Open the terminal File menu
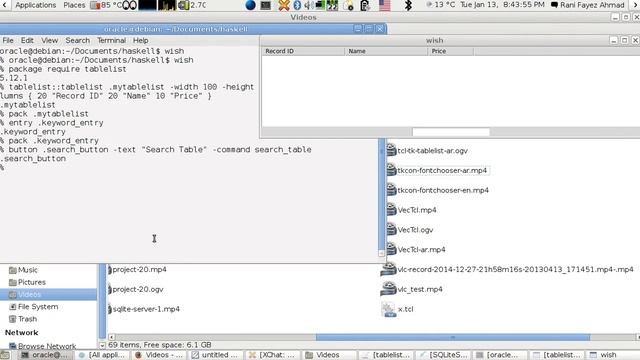The image size is (640, 360). tap(8, 40)
